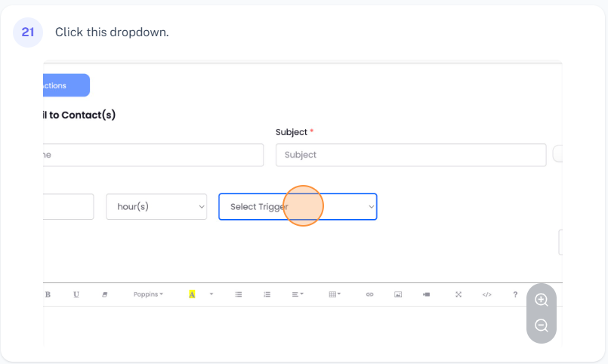
Task: Open the hour(s) unit dropdown
Action: 156,207
